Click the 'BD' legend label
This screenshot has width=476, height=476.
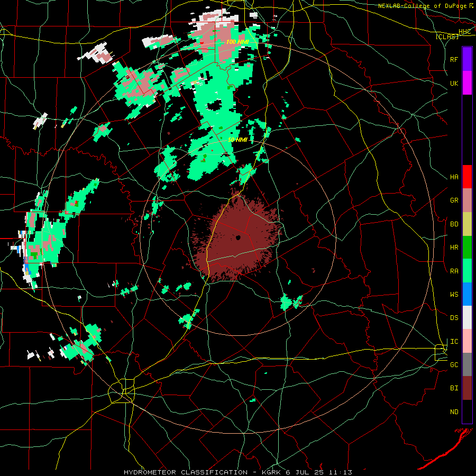454,224
